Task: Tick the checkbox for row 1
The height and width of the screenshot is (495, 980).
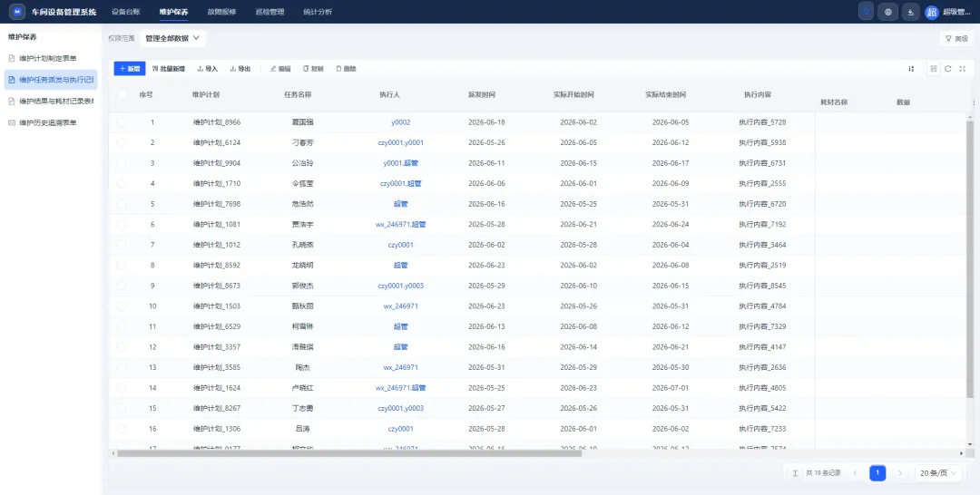Action: click(x=122, y=122)
